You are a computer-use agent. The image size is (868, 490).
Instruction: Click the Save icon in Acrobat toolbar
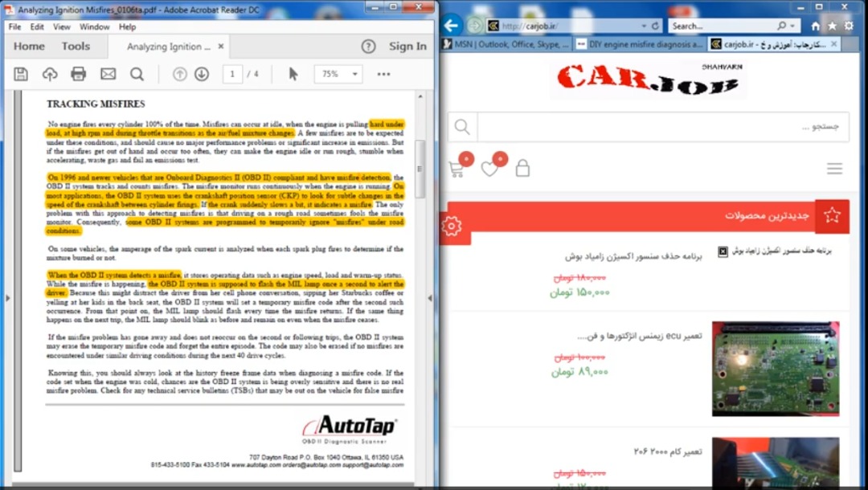(21, 74)
